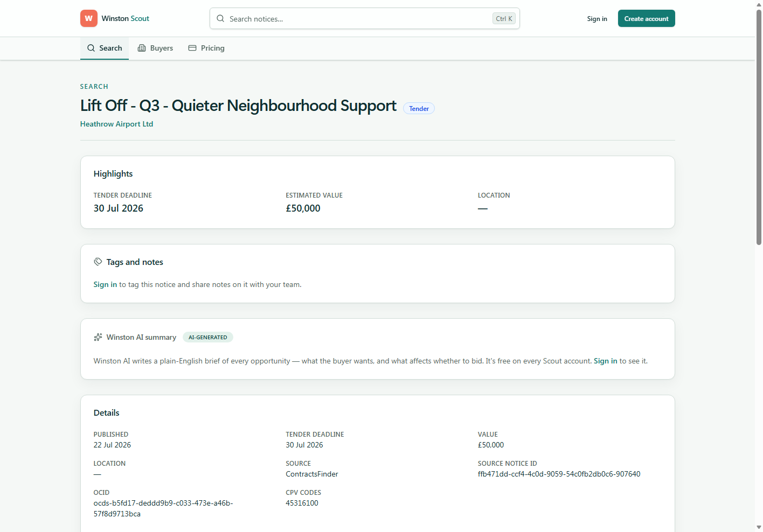Click the 30 Jul 2026 deadline in Highlights
The width and height of the screenshot is (763, 532).
(x=119, y=208)
